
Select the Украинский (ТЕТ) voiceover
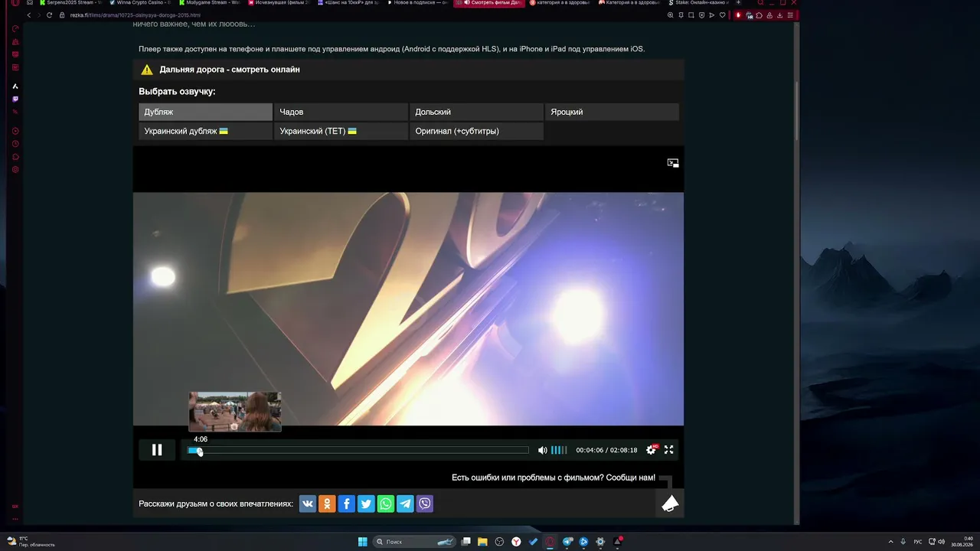tap(341, 131)
